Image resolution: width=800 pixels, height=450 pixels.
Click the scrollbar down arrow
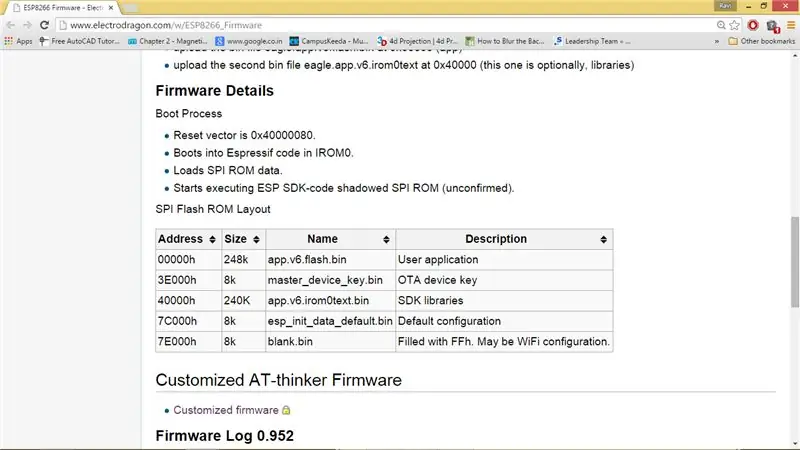(x=795, y=444)
